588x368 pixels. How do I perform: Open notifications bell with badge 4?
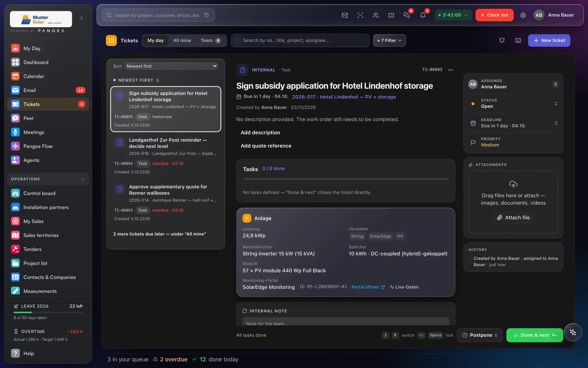(423, 15)
